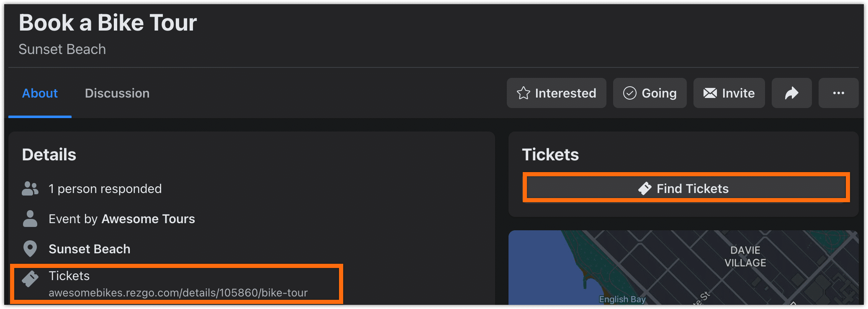Click the ticket icon in Find Tickets
This screenshot has height=309, width=868.
coord(645,188)
